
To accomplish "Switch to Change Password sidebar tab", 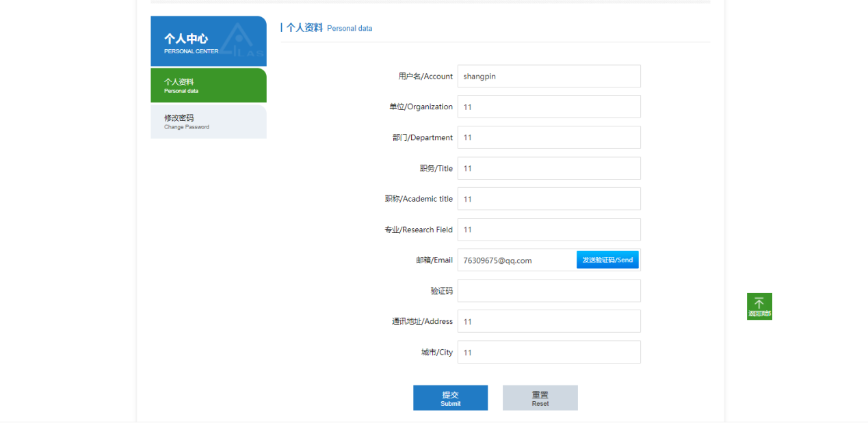I will pyautogui.click(x=208, y=122).
